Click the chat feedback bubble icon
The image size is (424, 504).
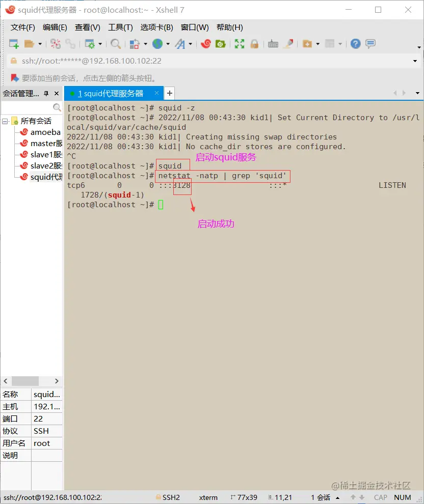coord(370,44)
